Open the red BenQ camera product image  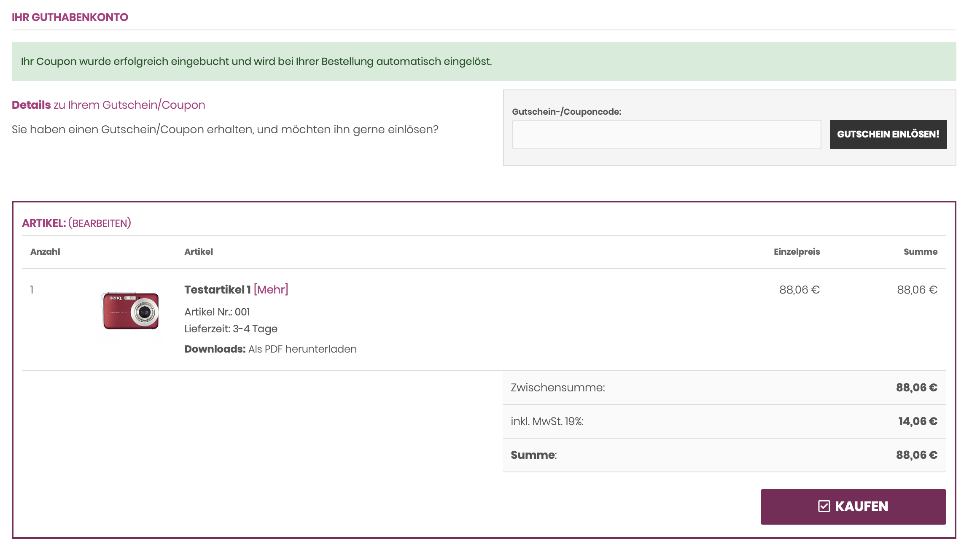coord(130,311)
